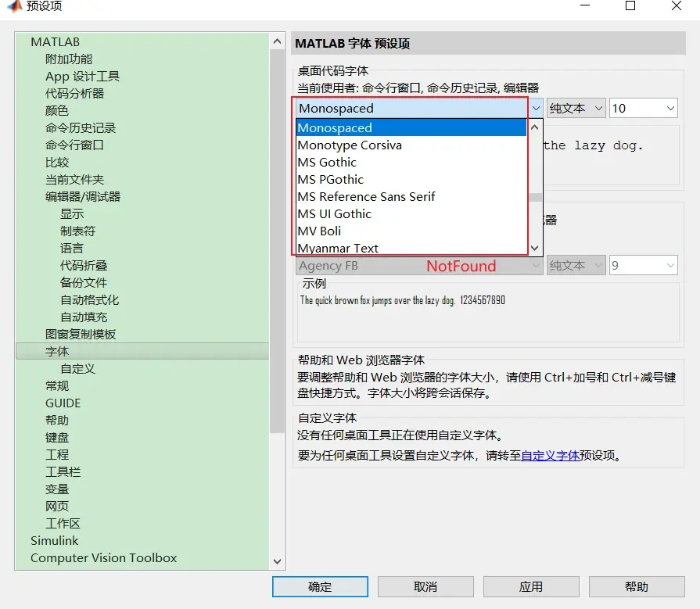Select 编辑器/调试器 in tree
The height and width of the screenshot is (609, 700).
pyautogui.click(x=83, y=197)
